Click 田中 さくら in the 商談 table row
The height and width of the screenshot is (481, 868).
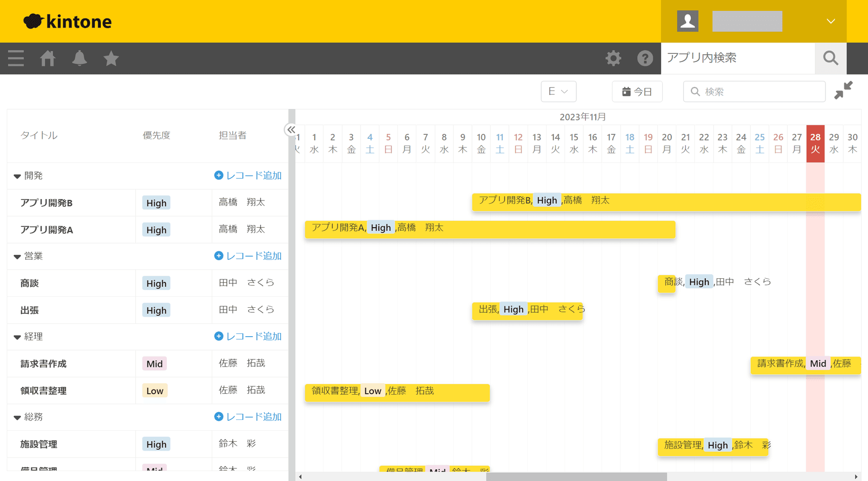coord(246,283)
